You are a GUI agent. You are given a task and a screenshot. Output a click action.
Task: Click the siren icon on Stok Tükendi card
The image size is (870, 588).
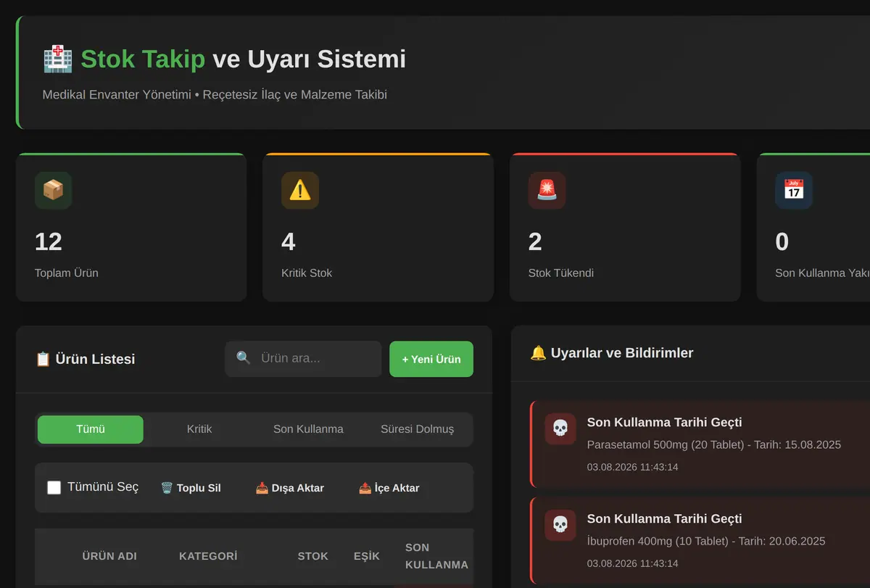[547, 190]
